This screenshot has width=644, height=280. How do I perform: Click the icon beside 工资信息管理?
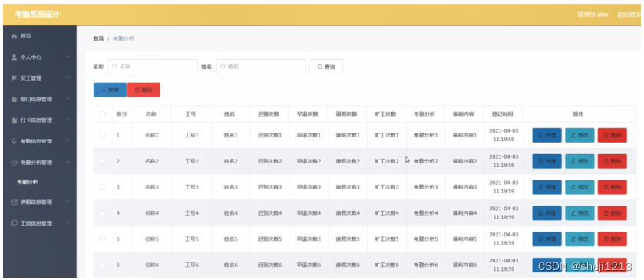(x=14, y=223)
